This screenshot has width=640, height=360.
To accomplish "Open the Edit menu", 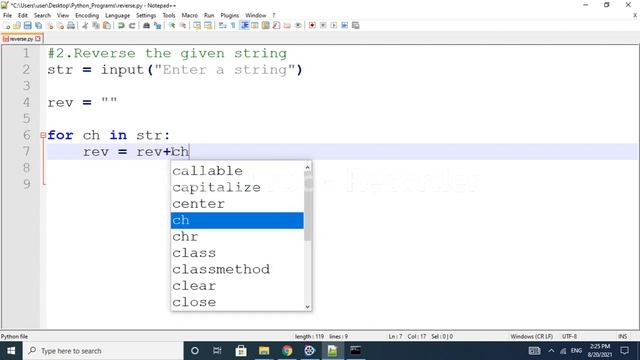I will (x=23, y=15).
